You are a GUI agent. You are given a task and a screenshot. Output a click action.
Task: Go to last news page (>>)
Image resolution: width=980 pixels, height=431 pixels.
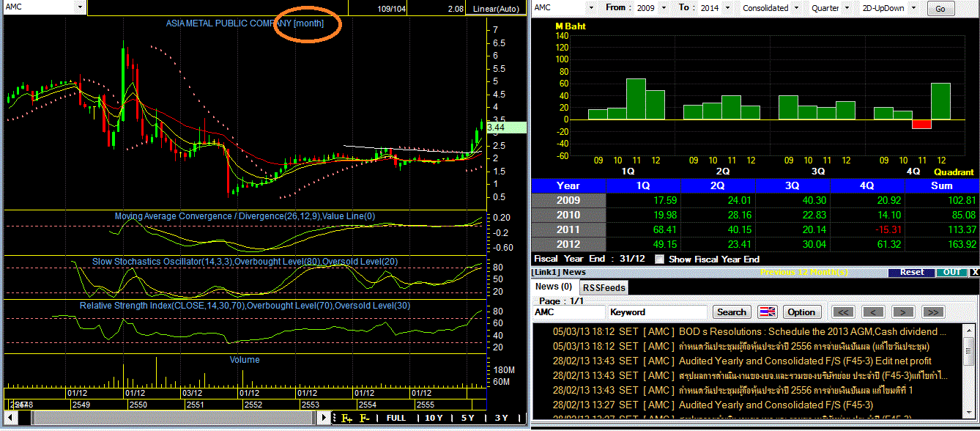(932, 312)
